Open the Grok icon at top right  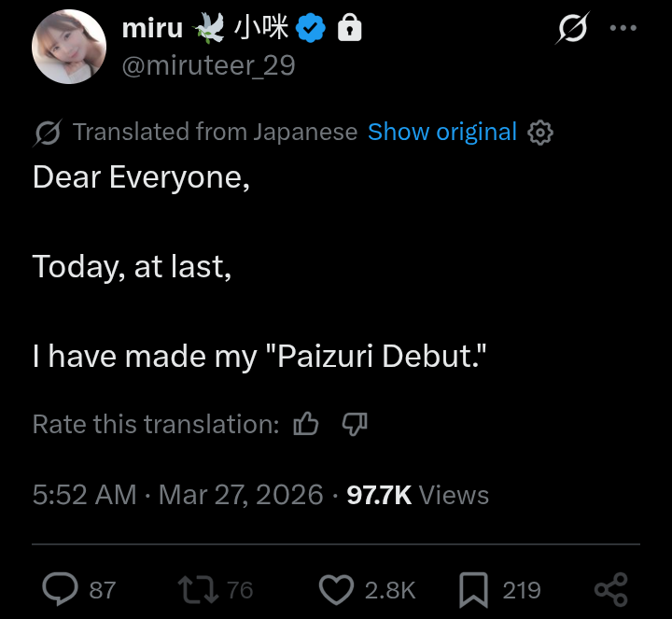tap(572, 28)
